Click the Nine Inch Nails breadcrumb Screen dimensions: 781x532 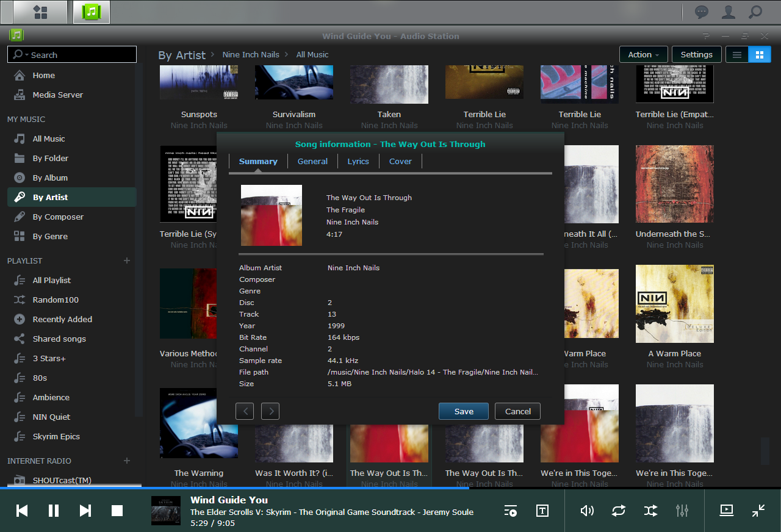pos(251,54)
